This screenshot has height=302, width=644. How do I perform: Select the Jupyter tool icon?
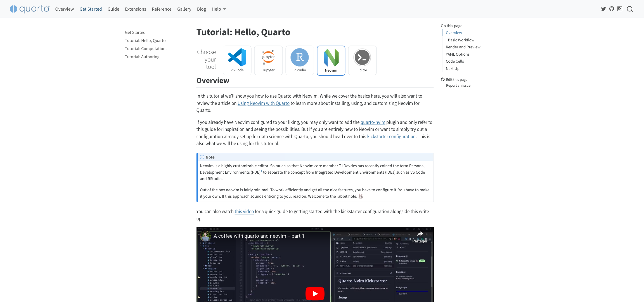tap(268, 60)
